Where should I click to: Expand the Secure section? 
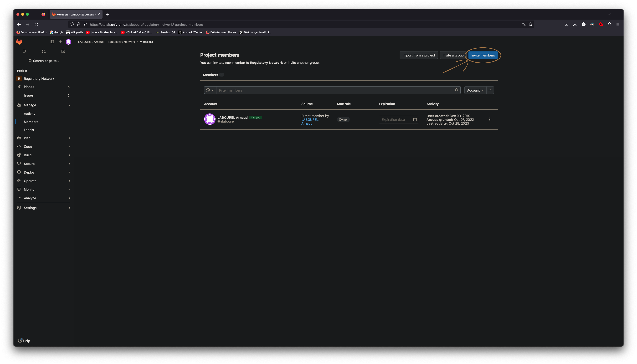pyautogui.click(x=44, y=164)
